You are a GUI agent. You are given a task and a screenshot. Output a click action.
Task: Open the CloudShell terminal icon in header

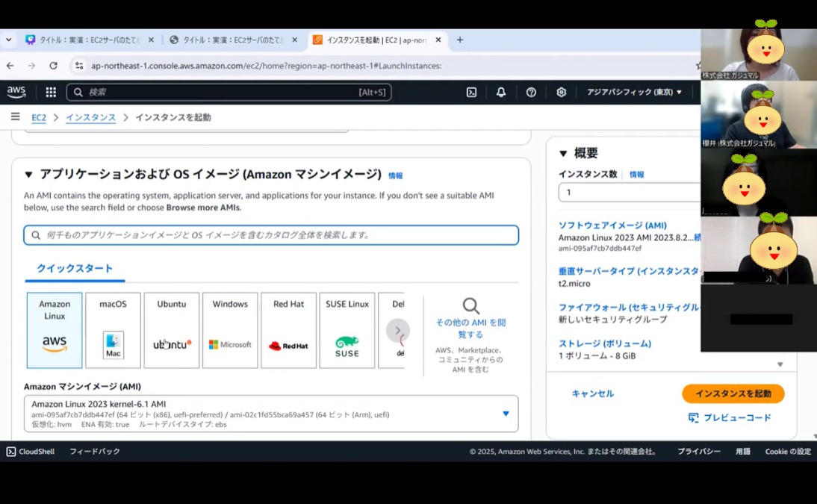click(x=471, y=92)
